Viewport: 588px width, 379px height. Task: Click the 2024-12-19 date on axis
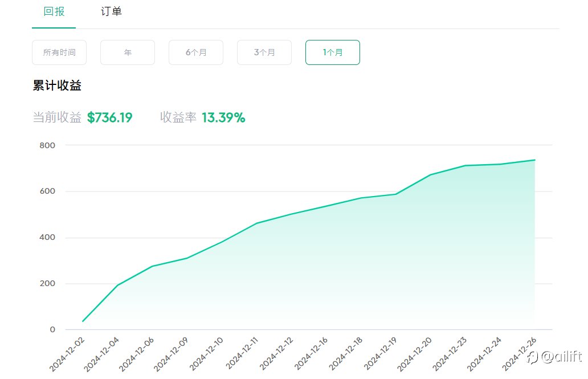click(381, 354)
